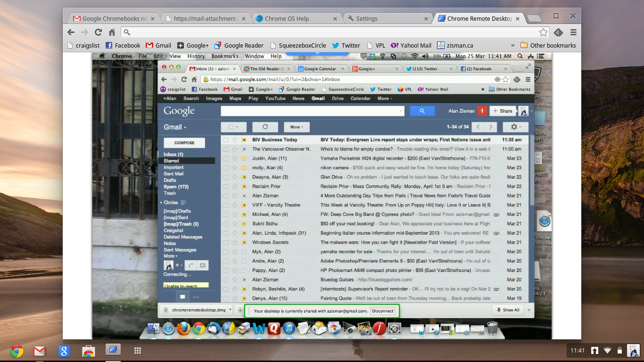Click the COMPOSE button
This screenshot has width=644, height=362.
click(184, 143)
